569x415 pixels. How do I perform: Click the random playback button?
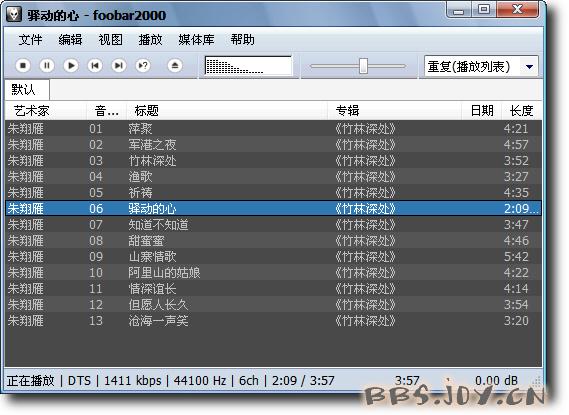pyautogui.click(x=143, y=66)
